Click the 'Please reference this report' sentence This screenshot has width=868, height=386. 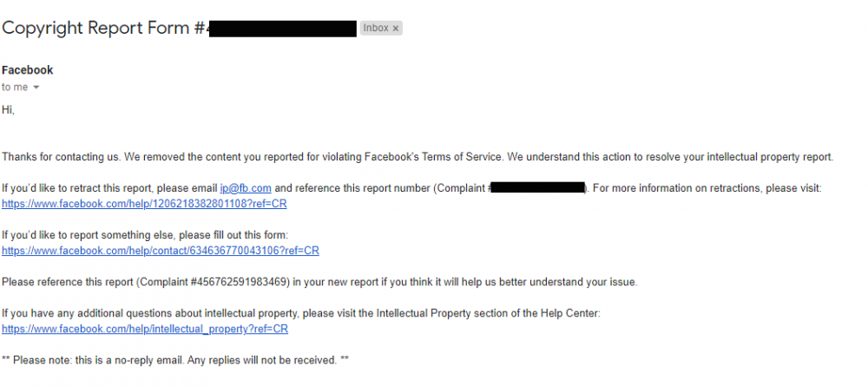pyautogui.click(x=320, y=282)
